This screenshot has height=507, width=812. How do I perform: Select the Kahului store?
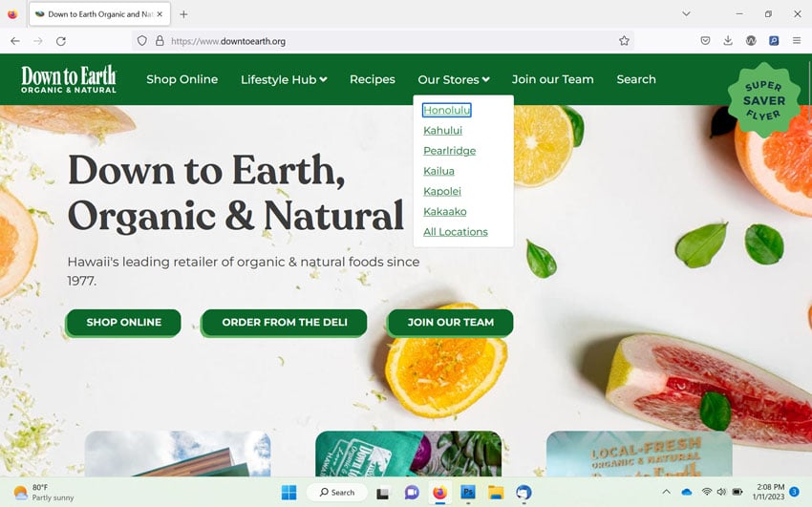pyautogui.click(x=442, y=131)
